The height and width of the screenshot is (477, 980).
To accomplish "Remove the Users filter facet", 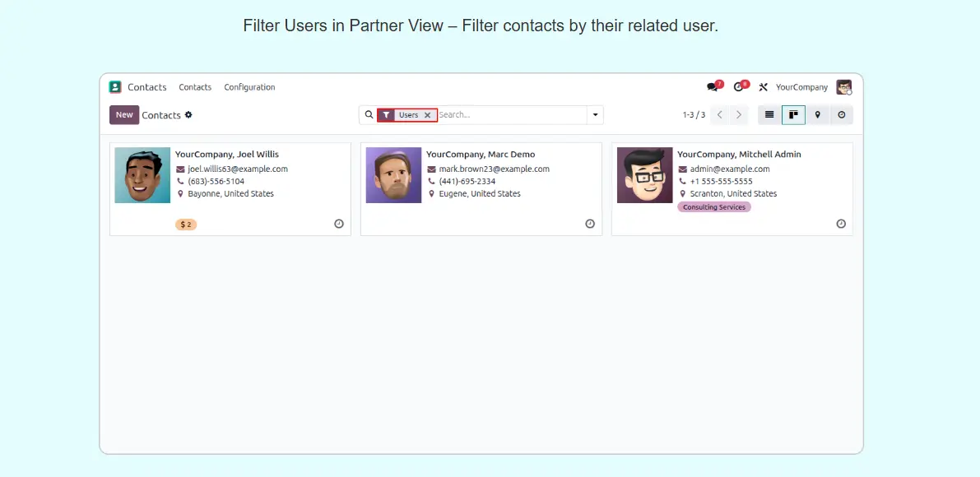I will point(427,115).
